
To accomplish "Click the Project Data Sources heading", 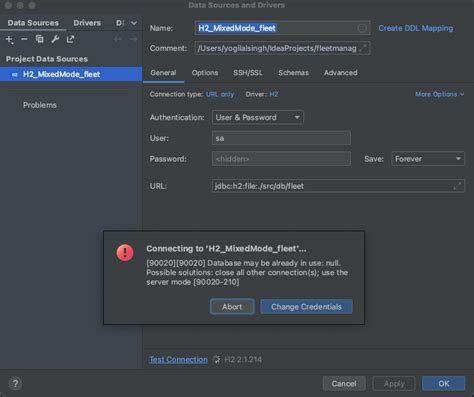I will [x=47, y=59].
